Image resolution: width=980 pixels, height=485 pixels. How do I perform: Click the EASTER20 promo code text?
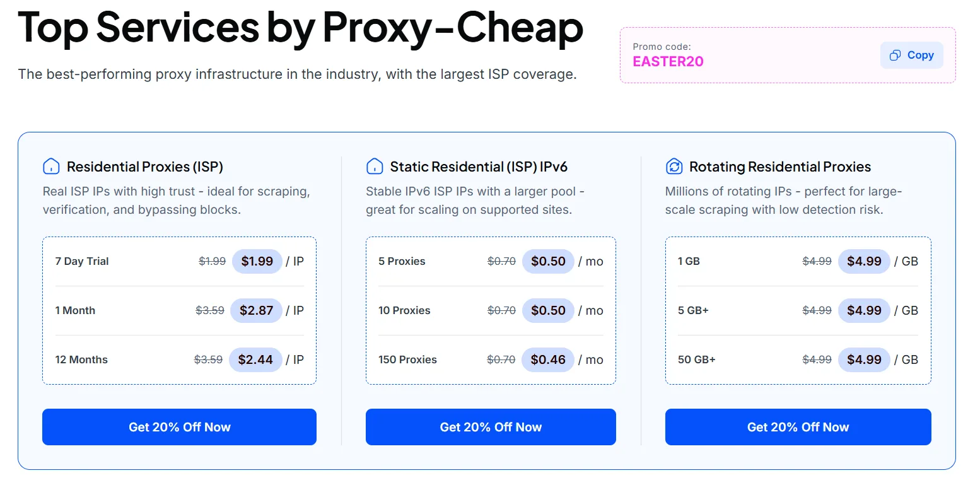(x=668, y=62)
